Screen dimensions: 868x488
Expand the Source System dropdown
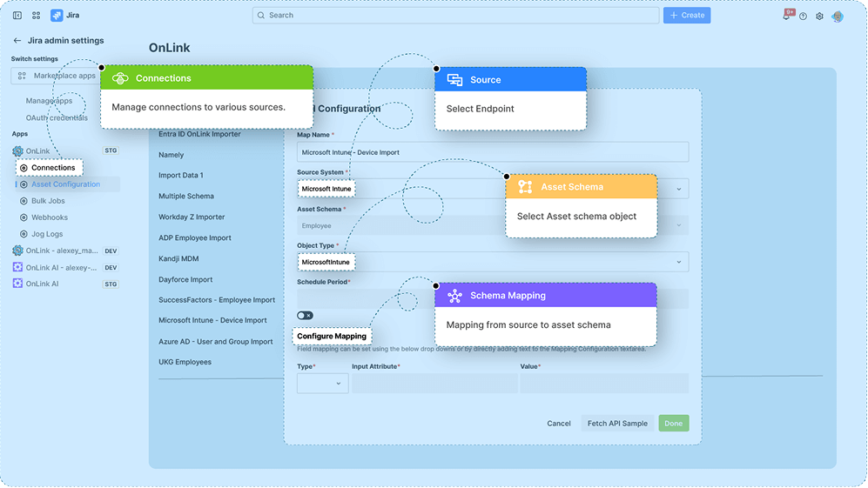[x=678, y=188]
